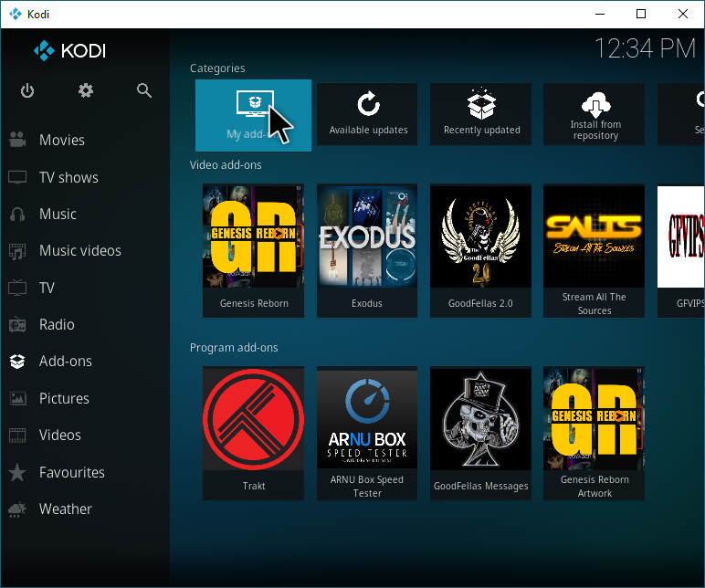Viewport: 705px width, 588px height.
Task: Open the ARNU Box Speed Tester add-on
Action: 367,434
